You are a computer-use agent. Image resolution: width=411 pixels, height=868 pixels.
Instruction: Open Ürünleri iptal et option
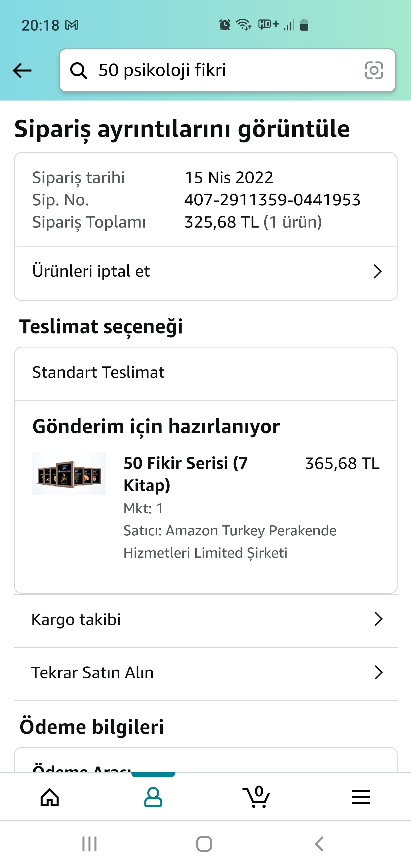pyautogui.click(x=91, y=272)
